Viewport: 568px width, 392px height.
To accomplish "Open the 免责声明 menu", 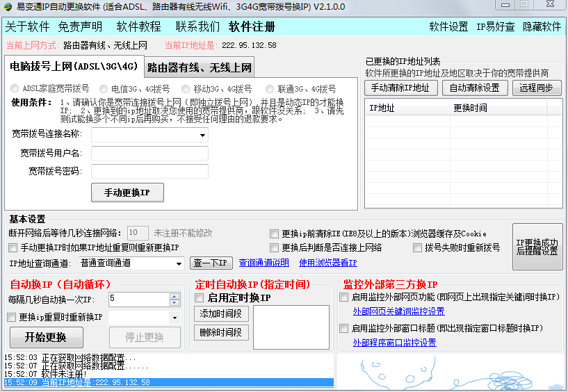I will click(x=80, y=26).
